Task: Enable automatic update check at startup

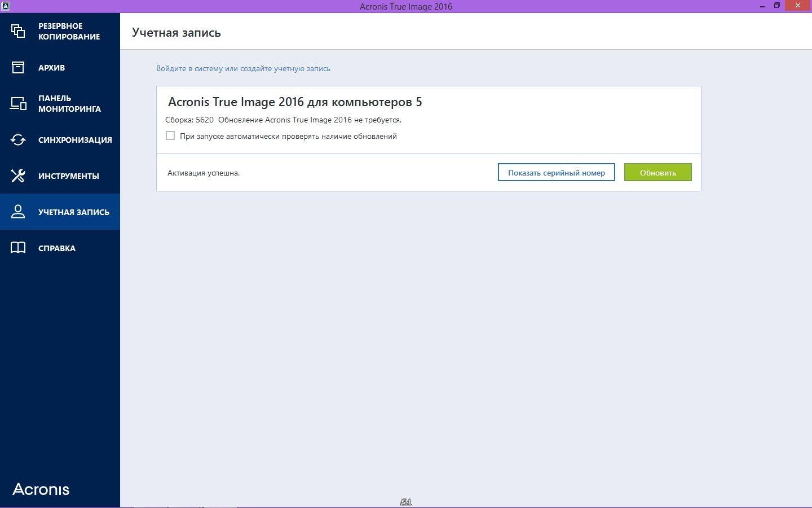Action: [170, 135]
